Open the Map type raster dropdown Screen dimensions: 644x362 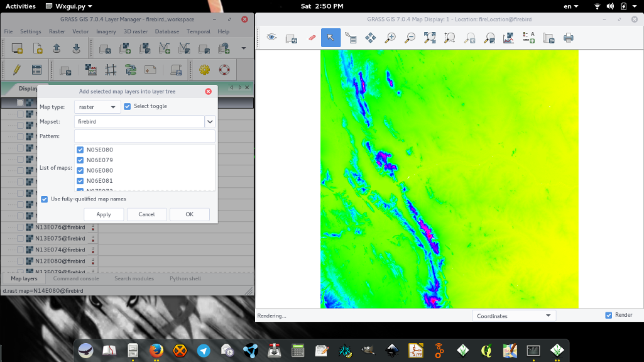click(x=97, y=107)
